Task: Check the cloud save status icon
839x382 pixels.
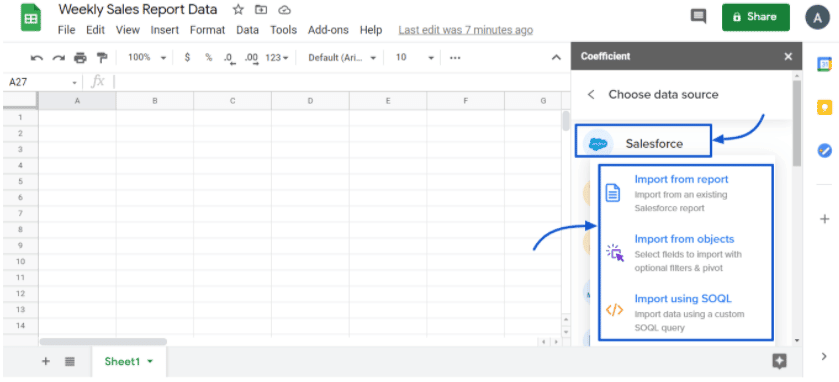Action: [285, 10]
